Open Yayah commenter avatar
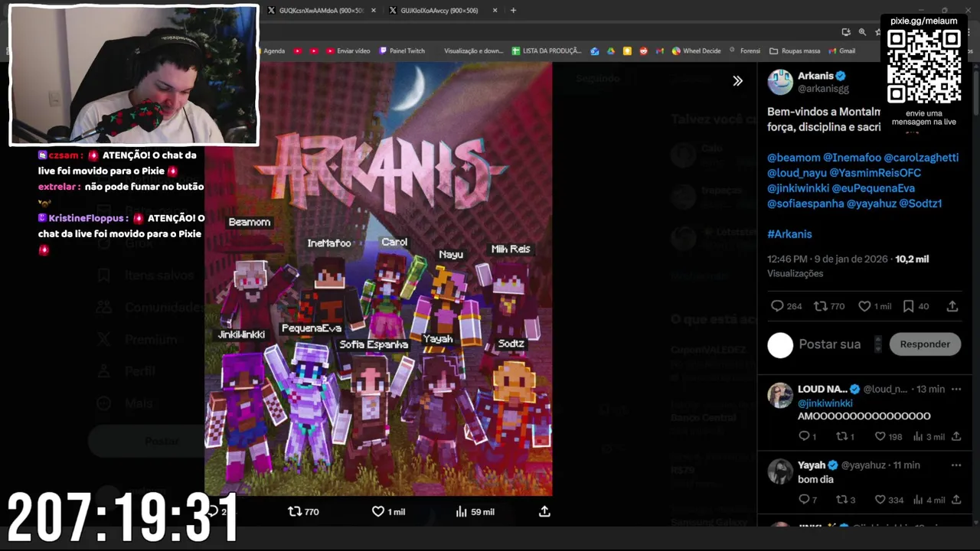 coord(780,471)
